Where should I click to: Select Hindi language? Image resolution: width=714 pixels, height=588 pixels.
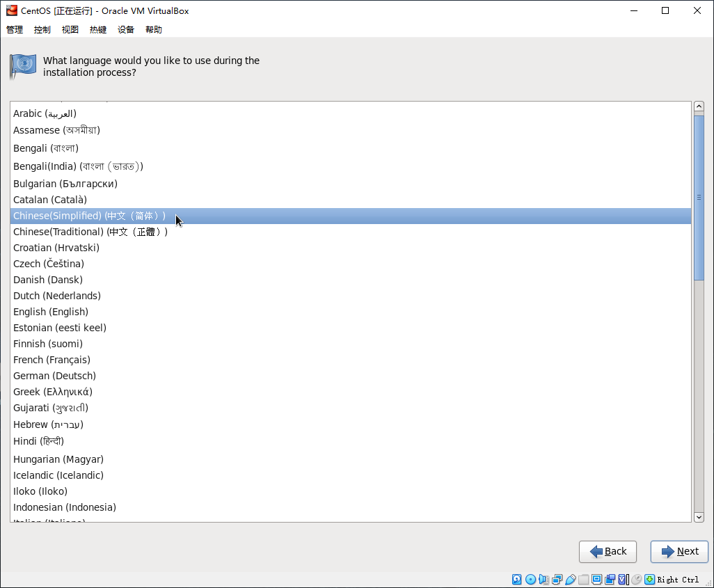351,441
